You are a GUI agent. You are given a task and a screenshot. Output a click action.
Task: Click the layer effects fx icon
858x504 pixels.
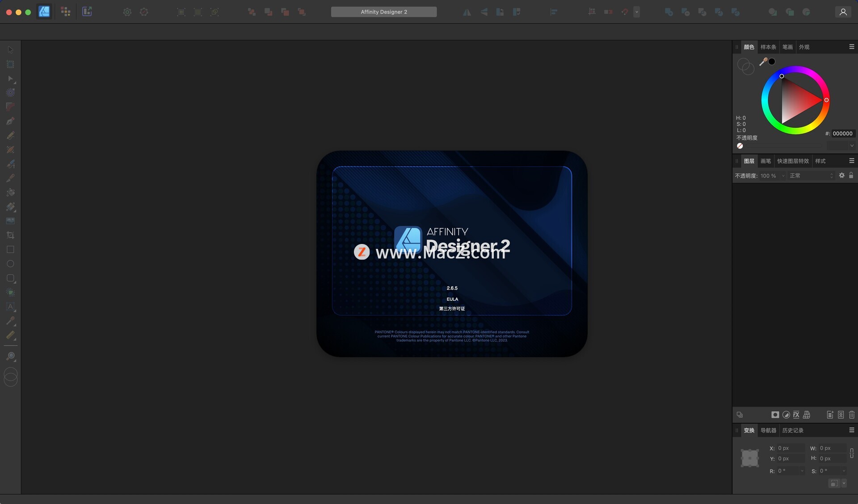(x=796, y=415)
